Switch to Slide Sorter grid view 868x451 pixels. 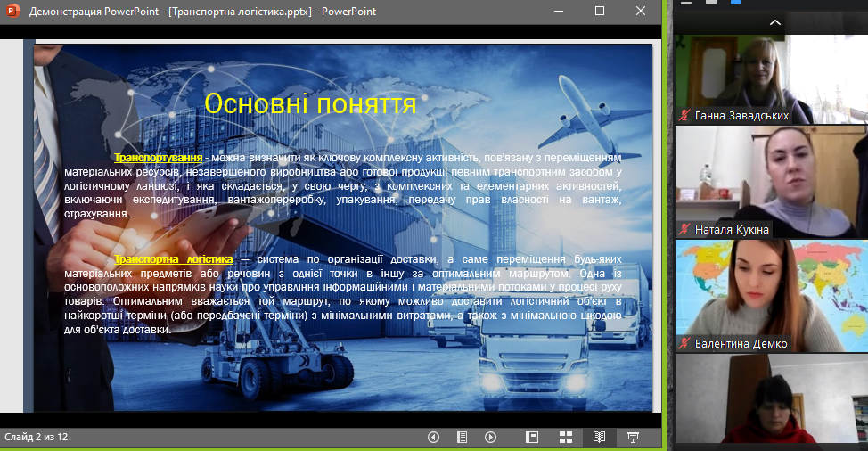(566, 437)
